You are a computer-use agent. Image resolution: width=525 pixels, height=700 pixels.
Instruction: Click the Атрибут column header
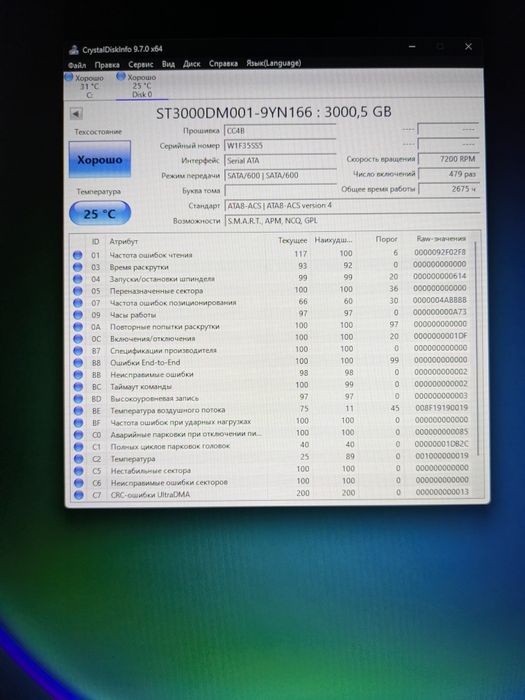124,242
